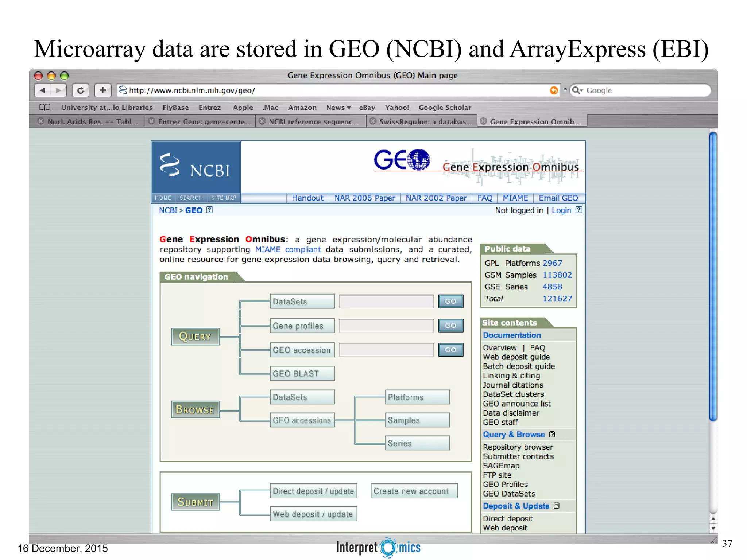
Task: Click the orange RSS/snapback icon in address bar
Action: click(554, 90)
